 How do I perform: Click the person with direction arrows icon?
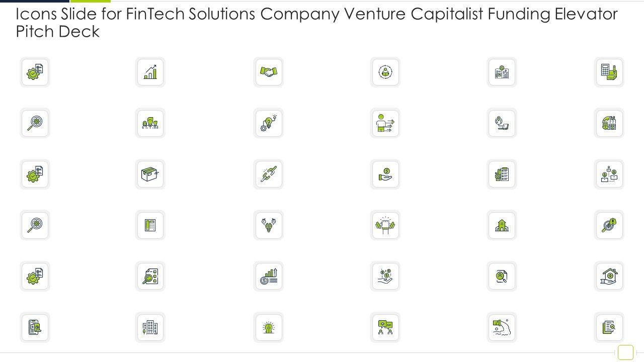[385, 123]
